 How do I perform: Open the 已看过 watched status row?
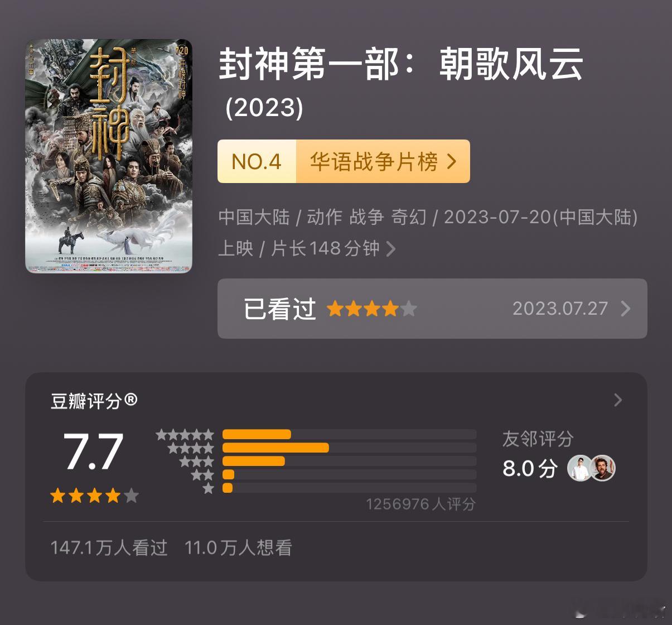pos(432,309)
